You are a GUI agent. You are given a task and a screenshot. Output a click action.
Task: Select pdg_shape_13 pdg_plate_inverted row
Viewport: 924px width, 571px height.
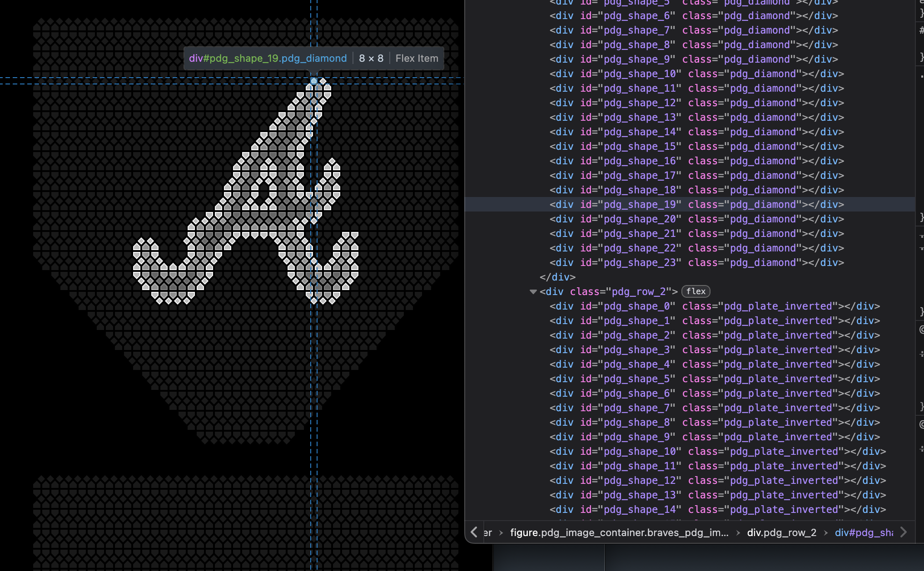point(690,495)
